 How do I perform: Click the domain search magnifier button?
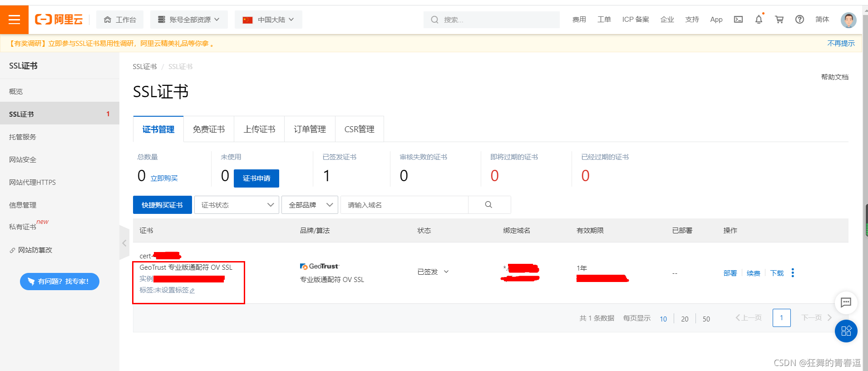coord(489,205)
